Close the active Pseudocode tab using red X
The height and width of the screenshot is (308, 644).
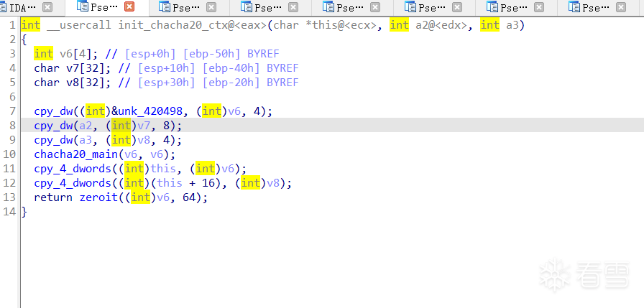(129, 7)
